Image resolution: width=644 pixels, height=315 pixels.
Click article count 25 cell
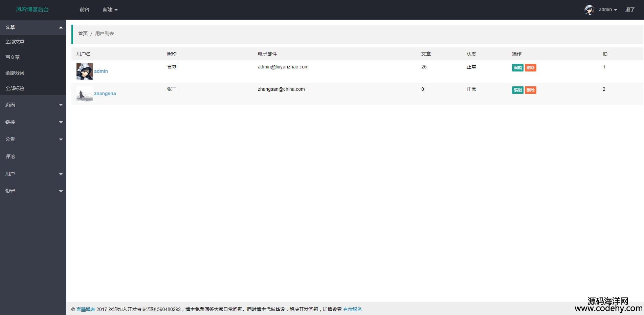coord(424,67)
